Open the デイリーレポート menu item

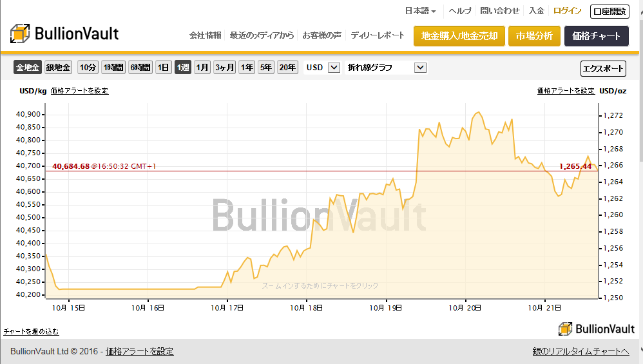pyautogui.click(x=378, y=35)
